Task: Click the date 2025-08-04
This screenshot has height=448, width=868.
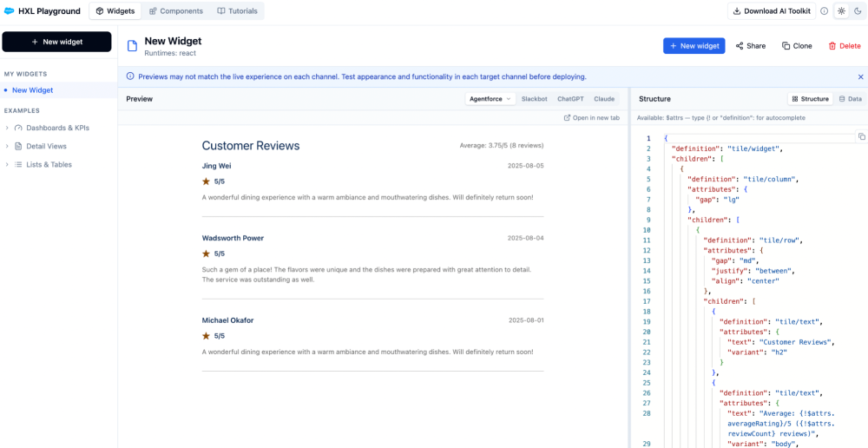Action: tap(526, 238)
